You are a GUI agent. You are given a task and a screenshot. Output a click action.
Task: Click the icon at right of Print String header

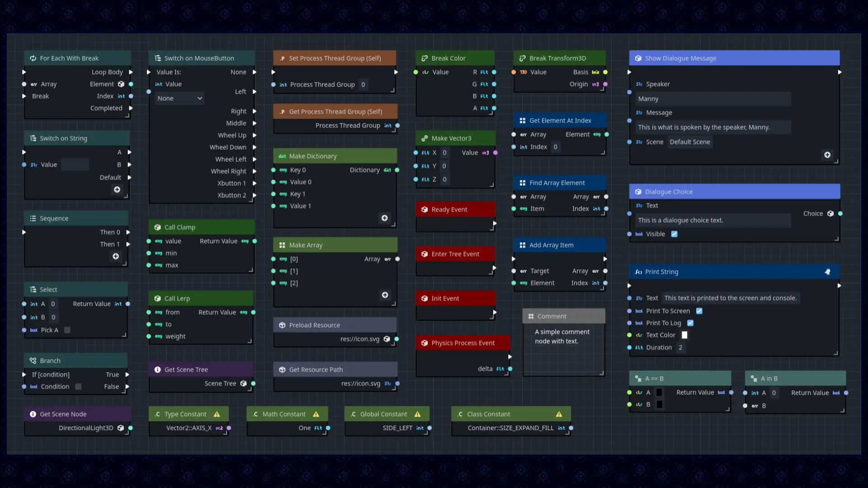(x=827, y=272)
